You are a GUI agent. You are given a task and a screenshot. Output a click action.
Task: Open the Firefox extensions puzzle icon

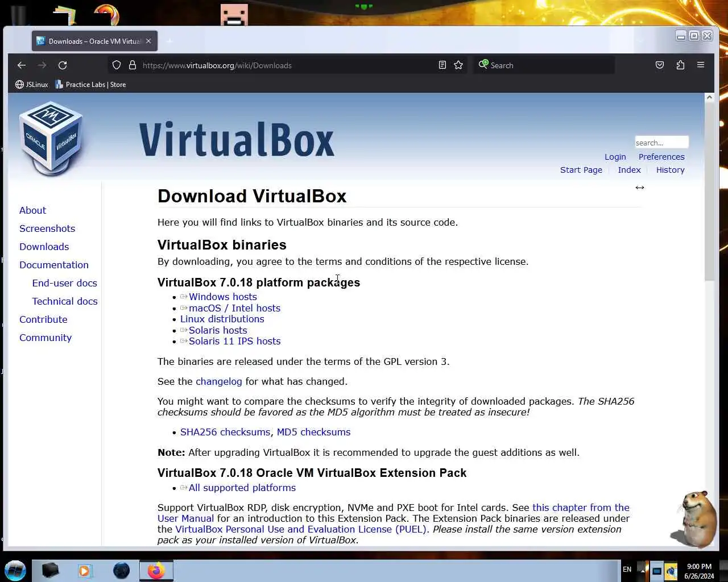click(x=680, y=65)
